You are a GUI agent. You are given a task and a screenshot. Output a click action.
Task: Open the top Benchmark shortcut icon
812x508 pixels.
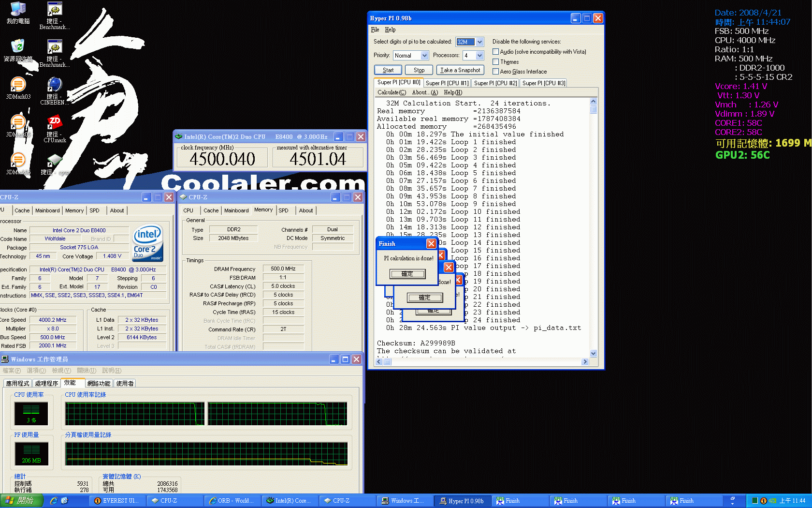55,16
